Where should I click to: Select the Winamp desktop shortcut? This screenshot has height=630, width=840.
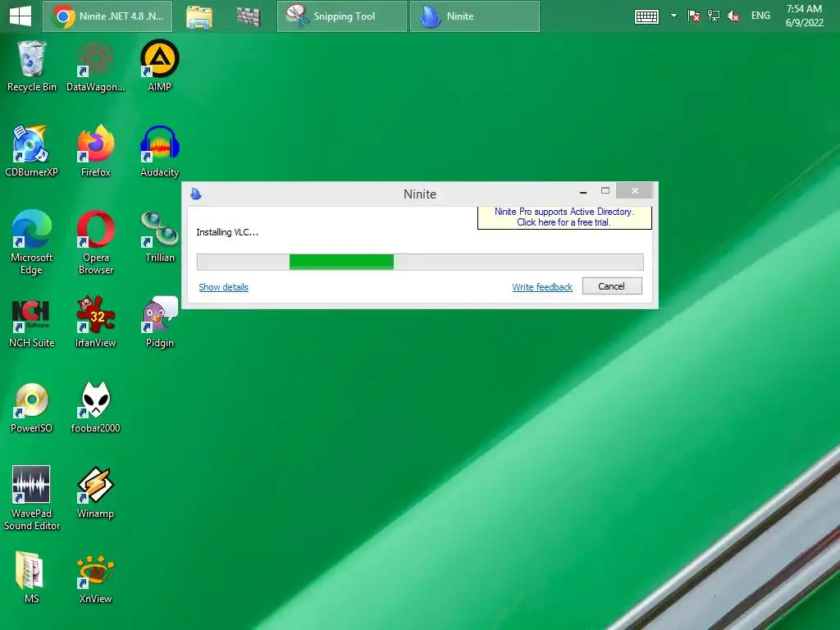95,493
